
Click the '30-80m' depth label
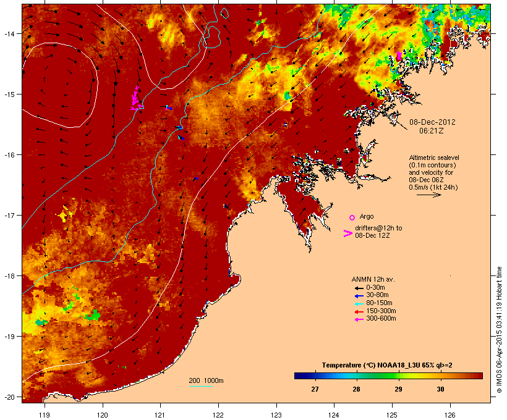click(377, 295)
